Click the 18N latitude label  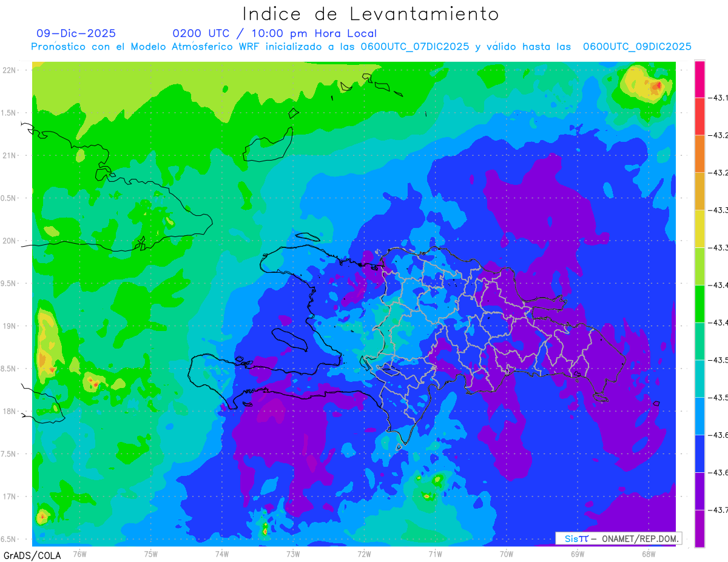[10, 411]
